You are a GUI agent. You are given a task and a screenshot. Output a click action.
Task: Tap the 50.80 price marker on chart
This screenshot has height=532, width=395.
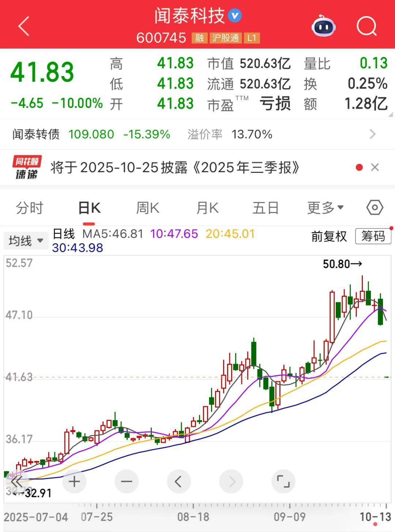[x=342, y=264]
